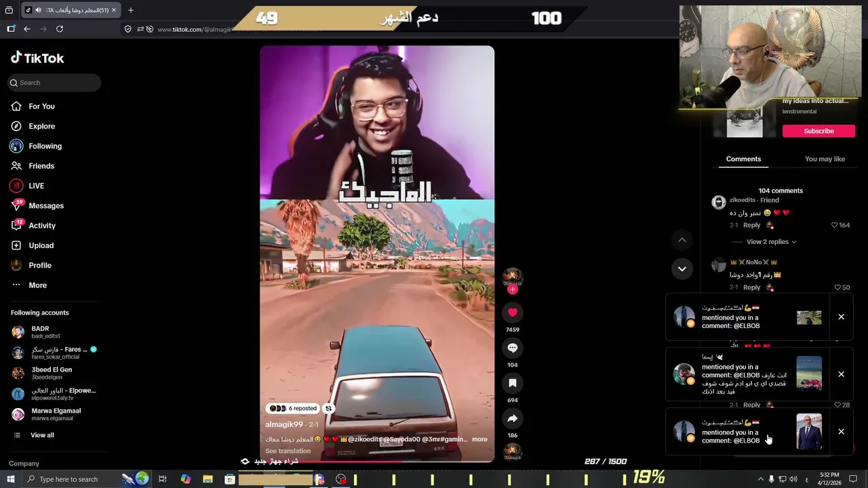Click the Profile avatar in the sidebar
Viewport: 868px width, 488px height.
(16, 265)
